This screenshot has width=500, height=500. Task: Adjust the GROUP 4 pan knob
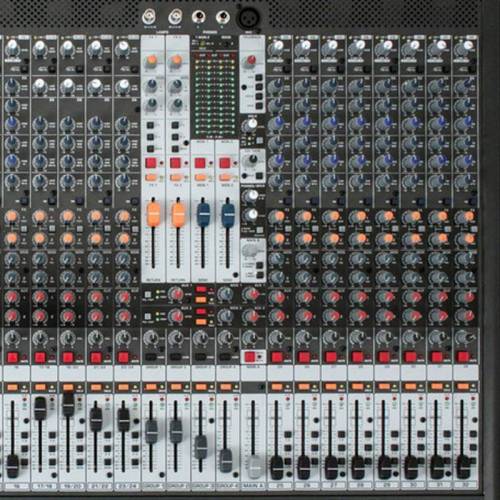(x=225, y=338)
